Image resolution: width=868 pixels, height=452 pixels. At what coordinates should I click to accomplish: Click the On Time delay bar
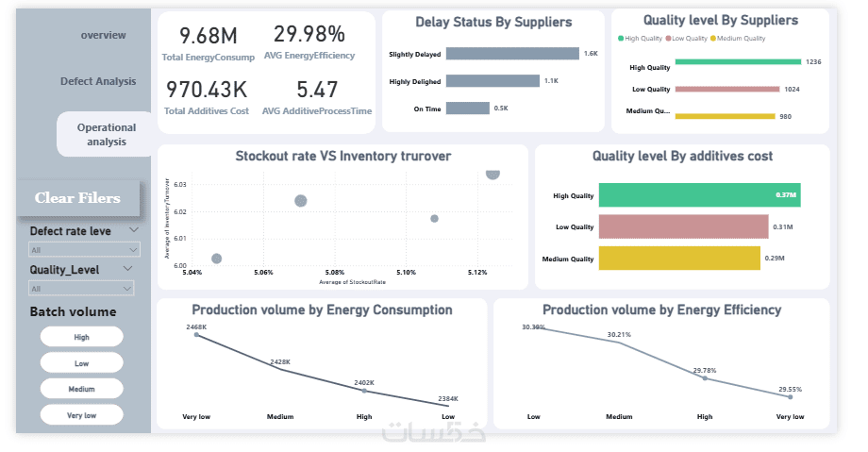tap(467, 109)
